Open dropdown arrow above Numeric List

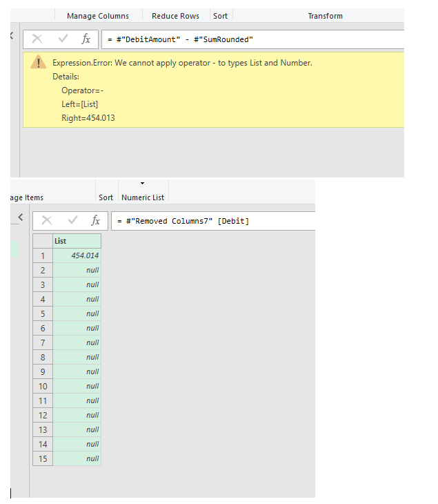point(142,183)
